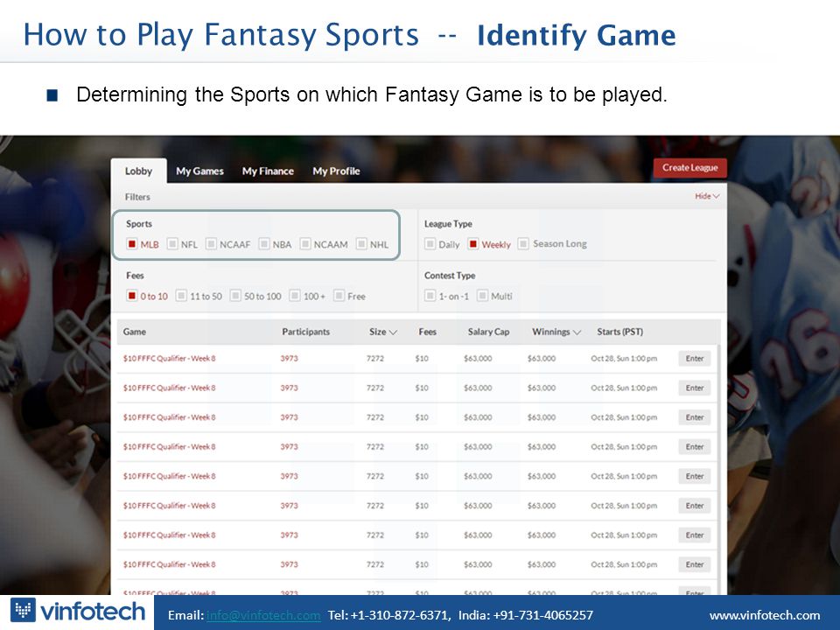Click Enter for the fifth listed game
The image size is (840, 630).
click(x=695, y=476)
